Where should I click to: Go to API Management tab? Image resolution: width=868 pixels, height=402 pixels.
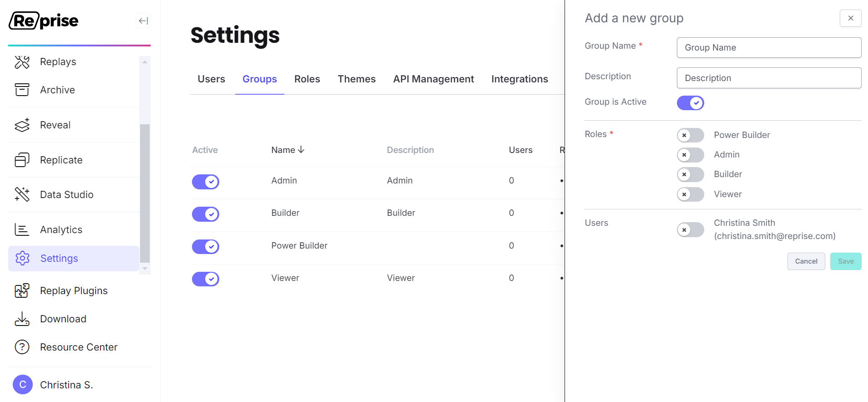[434, 79]
